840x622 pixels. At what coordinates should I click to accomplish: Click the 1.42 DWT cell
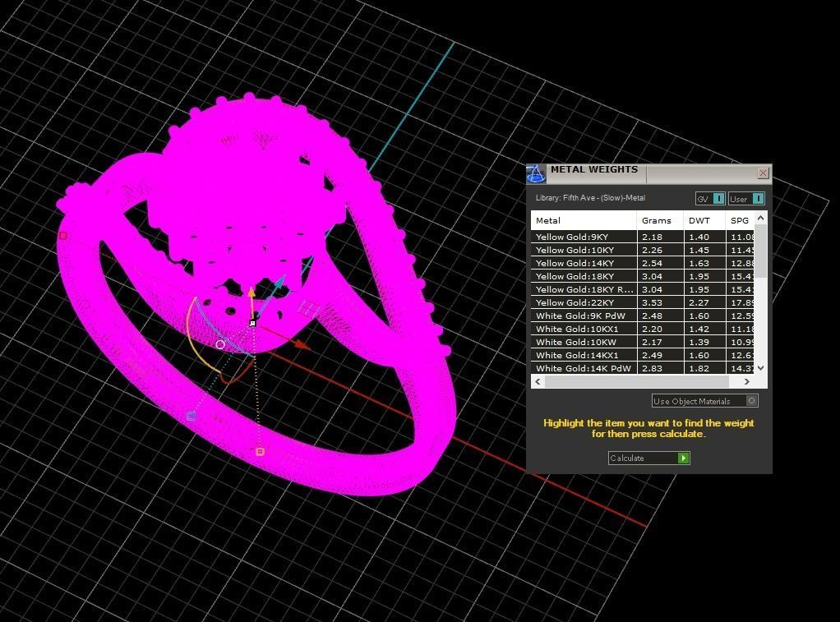[704, 329]
